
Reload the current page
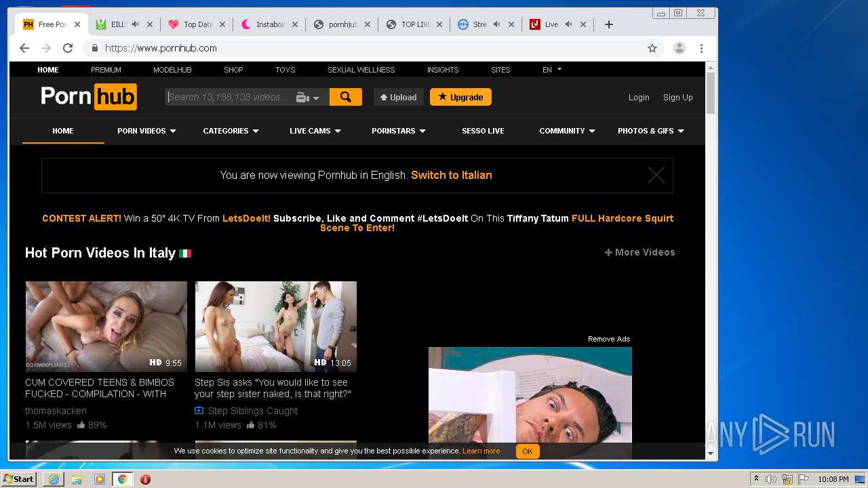coord(68,48)
